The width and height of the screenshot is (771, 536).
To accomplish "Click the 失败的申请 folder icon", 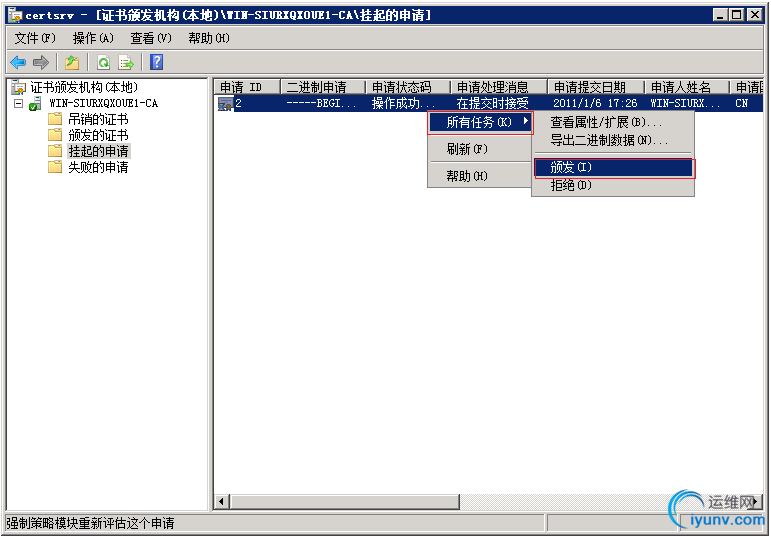I will click(55, 167).
